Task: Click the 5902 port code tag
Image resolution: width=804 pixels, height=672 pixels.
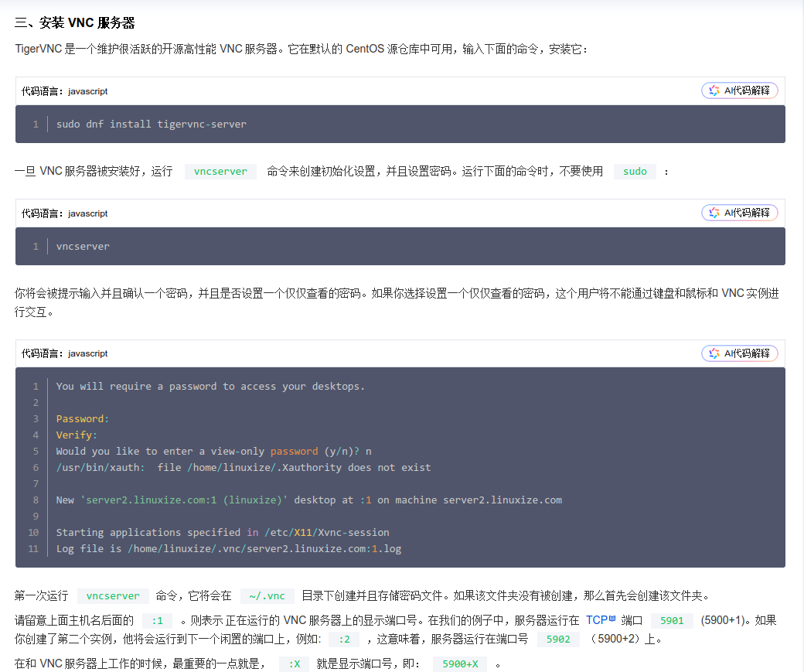Action: click(558, 639)
